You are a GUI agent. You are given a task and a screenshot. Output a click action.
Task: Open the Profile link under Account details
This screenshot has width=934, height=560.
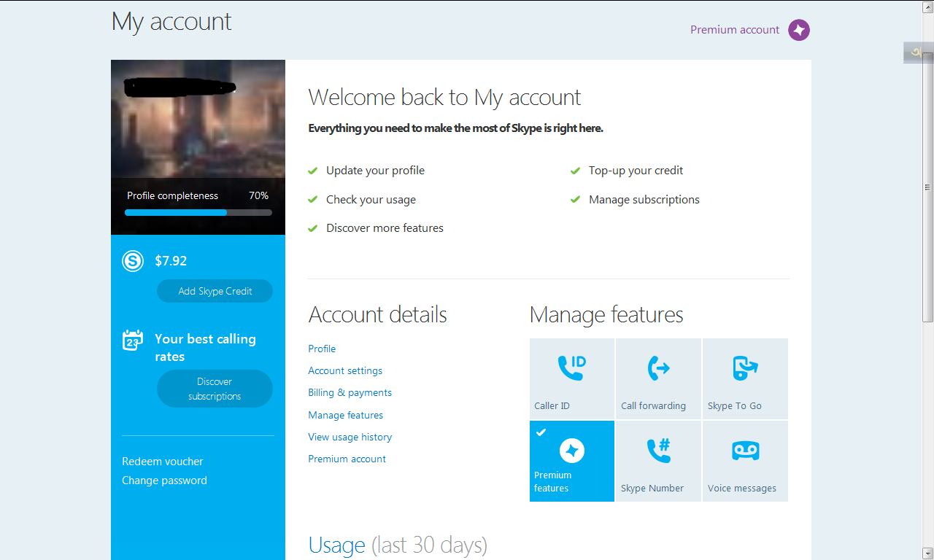322,349
